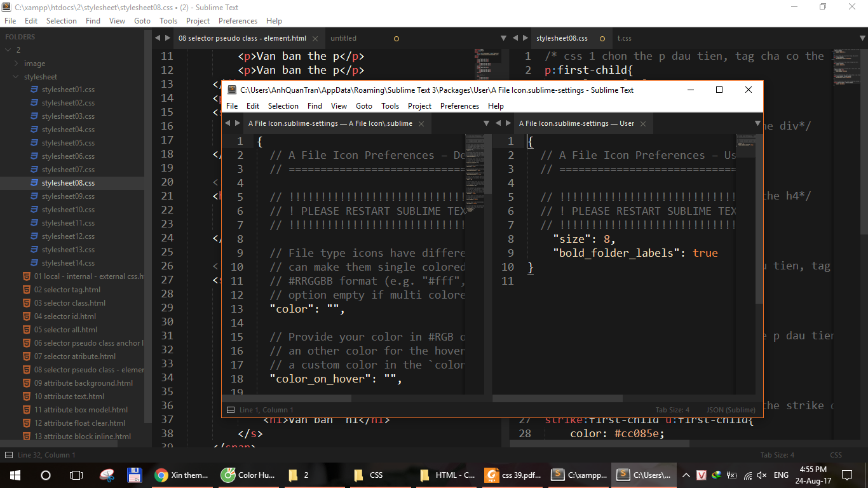Click vertical scrollbar of settings User pane

[759, 219]
